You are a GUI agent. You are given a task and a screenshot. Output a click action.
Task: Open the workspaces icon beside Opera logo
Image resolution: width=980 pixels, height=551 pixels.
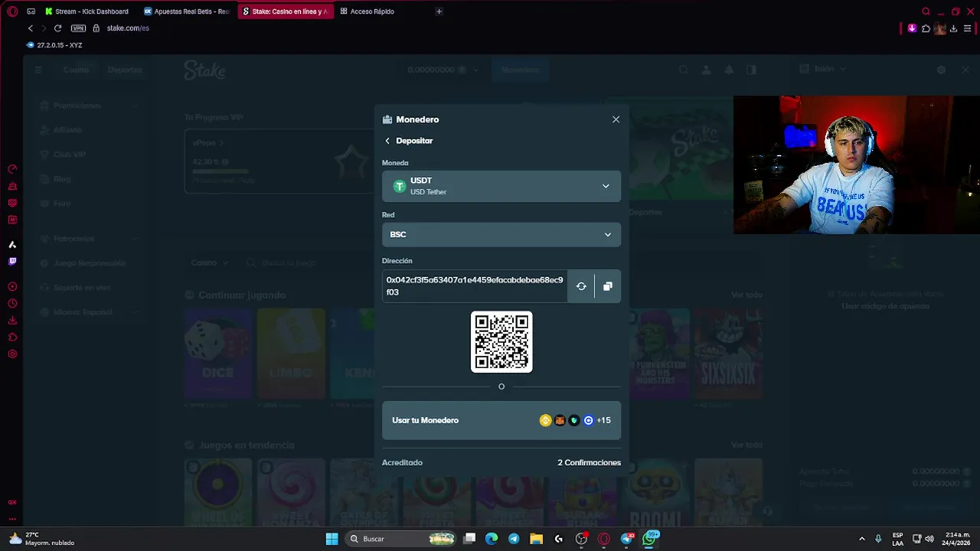pos(31,11)
